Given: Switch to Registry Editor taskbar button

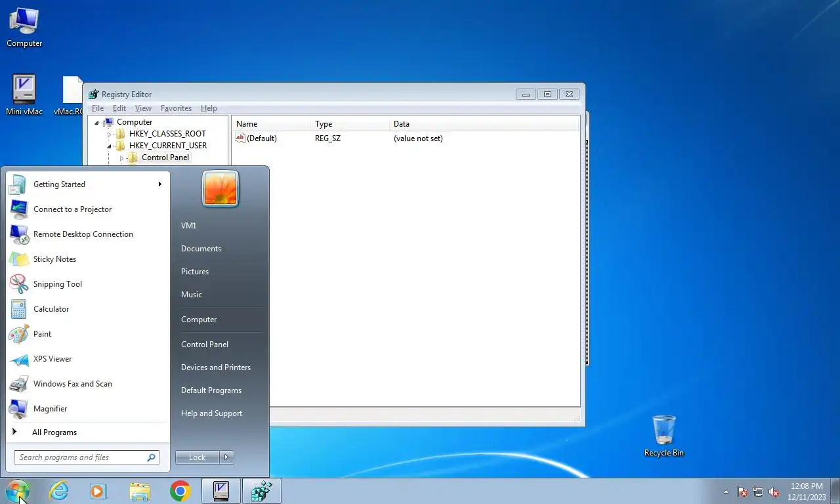Looking at the screenshot, I should click(262, 491).
